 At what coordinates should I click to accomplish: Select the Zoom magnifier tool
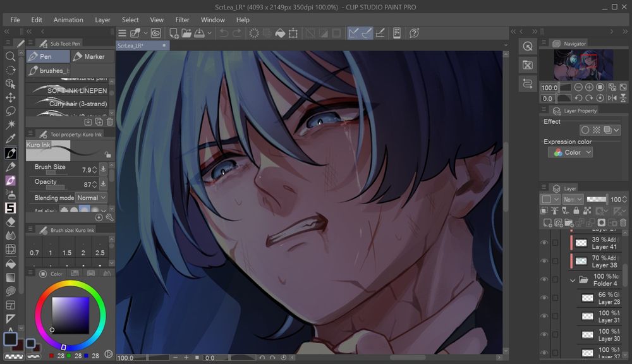point(11,56)
